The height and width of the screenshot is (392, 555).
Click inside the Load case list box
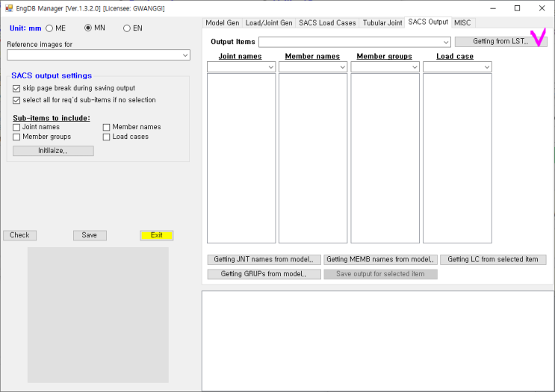tap(457, 158)
